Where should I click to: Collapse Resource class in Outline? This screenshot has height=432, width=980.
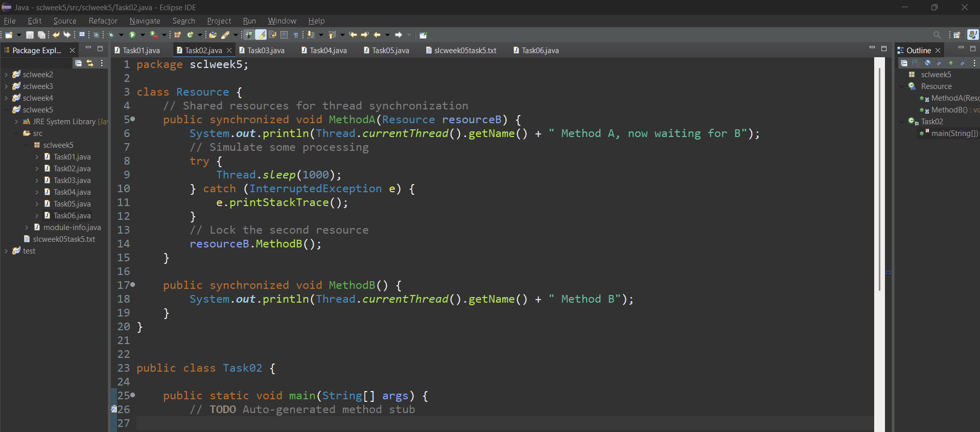tap(902, 86)
